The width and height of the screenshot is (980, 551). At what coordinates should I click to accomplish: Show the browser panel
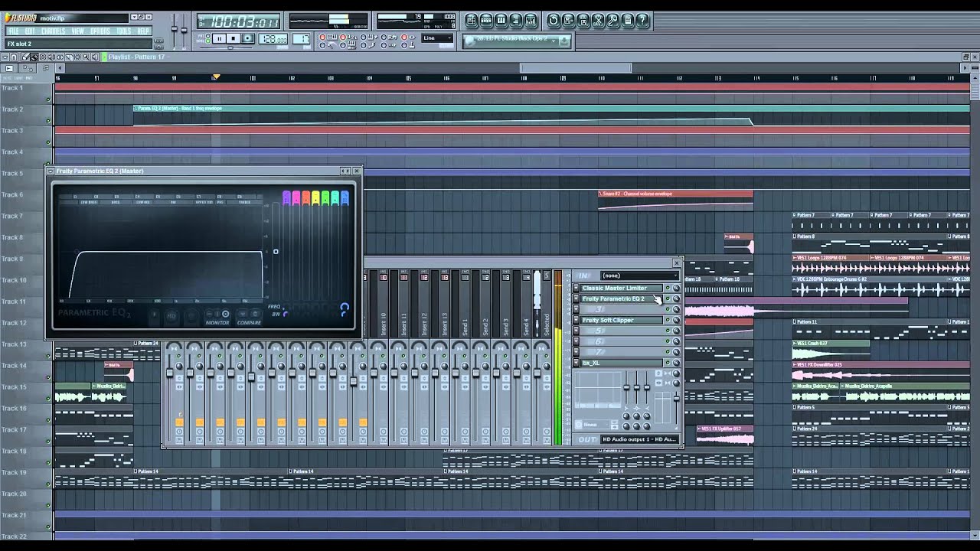[x=517, y=21]
